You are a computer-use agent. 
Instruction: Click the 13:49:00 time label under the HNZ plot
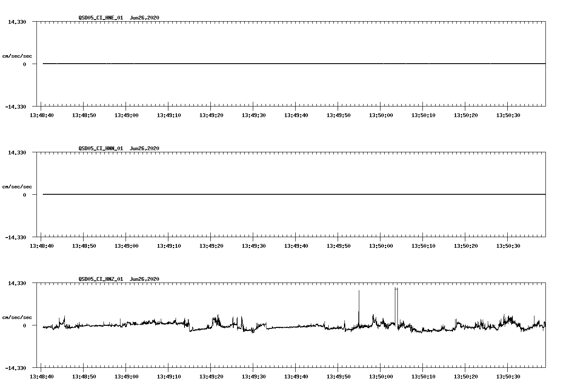point(126,377)
